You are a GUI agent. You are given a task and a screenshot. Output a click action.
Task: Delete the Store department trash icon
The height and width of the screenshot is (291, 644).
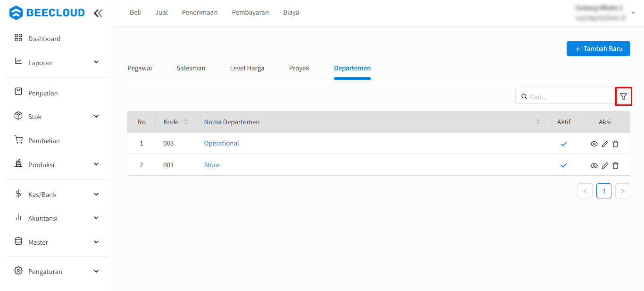pyautogui.click(x=615, y=165)
